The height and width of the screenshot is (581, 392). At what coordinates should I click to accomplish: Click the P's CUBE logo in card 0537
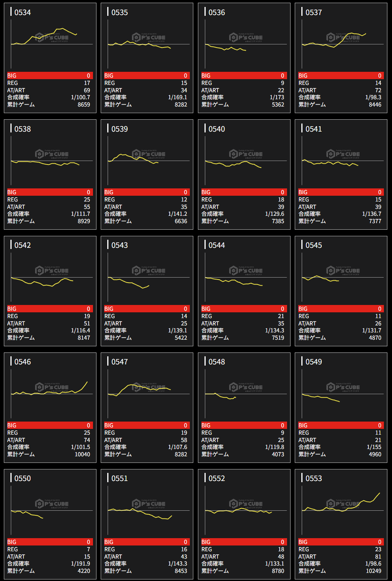click(343, 37)
